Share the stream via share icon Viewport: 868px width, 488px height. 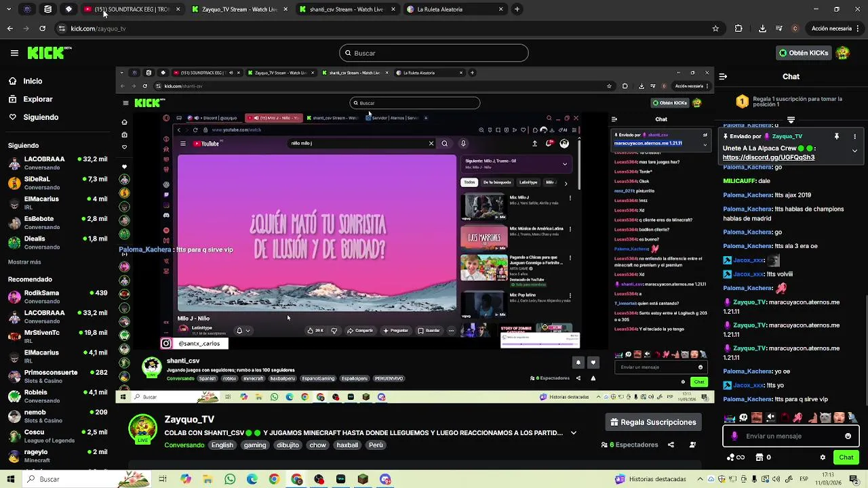671,445
